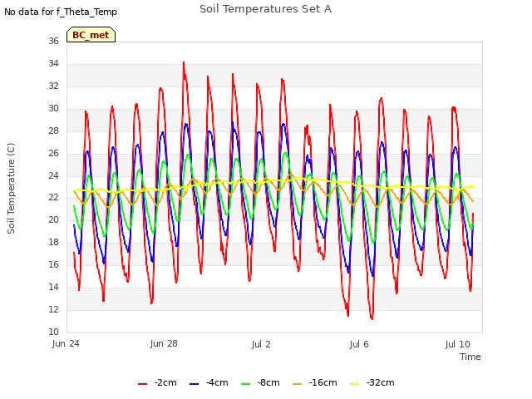Click the blue -4cm legend color marker
532x399 pixels.
coord(194,384)
